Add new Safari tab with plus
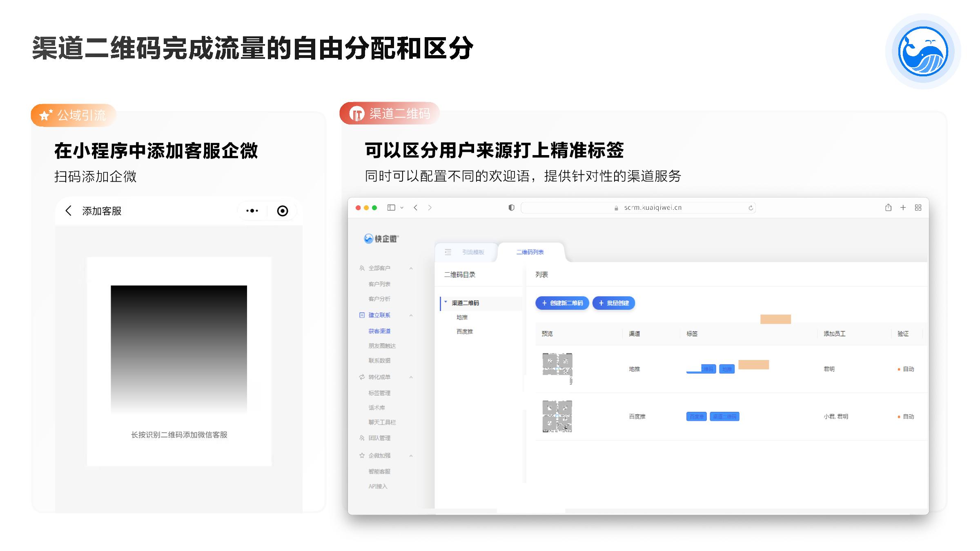This screenshot has width=980, height=551. tap(903, 207)
